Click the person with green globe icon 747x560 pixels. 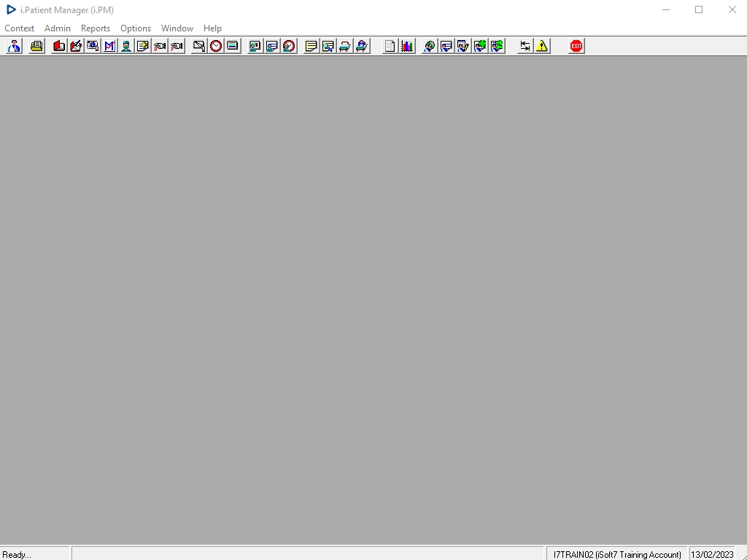tap(480, 46)
